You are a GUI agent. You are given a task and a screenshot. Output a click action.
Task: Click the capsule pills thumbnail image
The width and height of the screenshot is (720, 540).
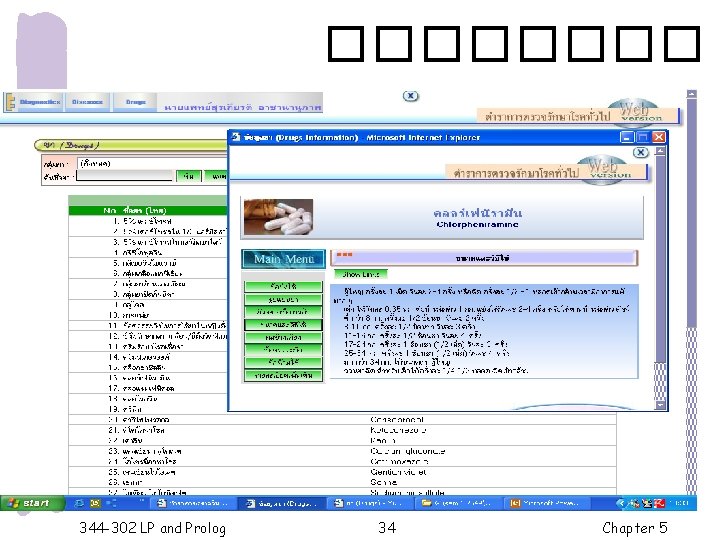(x=278, y=217)
